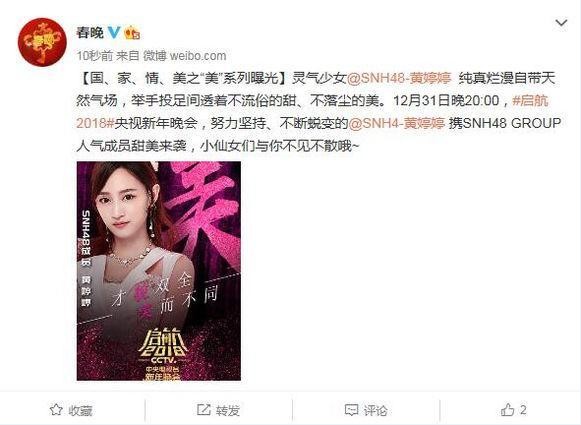This screenshot has height=425, width=581.
Task: Click the comment bubble icon
Action: click(351, 410)
